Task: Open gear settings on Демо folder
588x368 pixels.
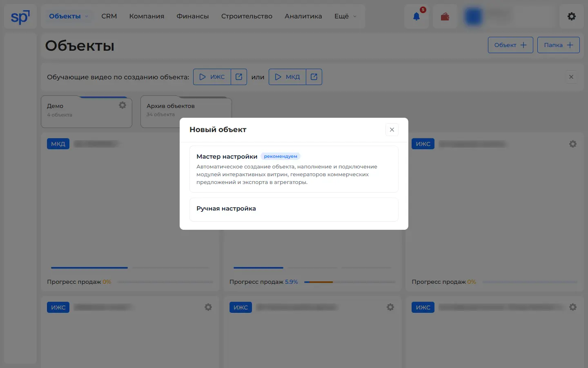Action: [x=122, y=105]
